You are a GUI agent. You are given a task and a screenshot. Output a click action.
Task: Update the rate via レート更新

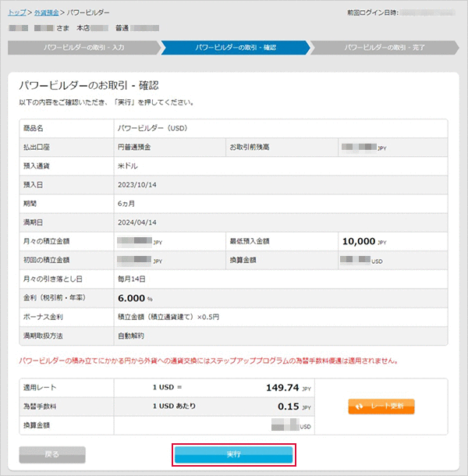click(381, 407)
